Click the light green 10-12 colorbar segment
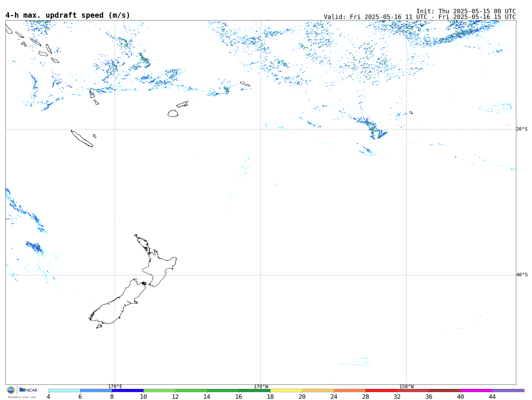The width and height of the screenshot is (532, 400). (x=159, y=390)
